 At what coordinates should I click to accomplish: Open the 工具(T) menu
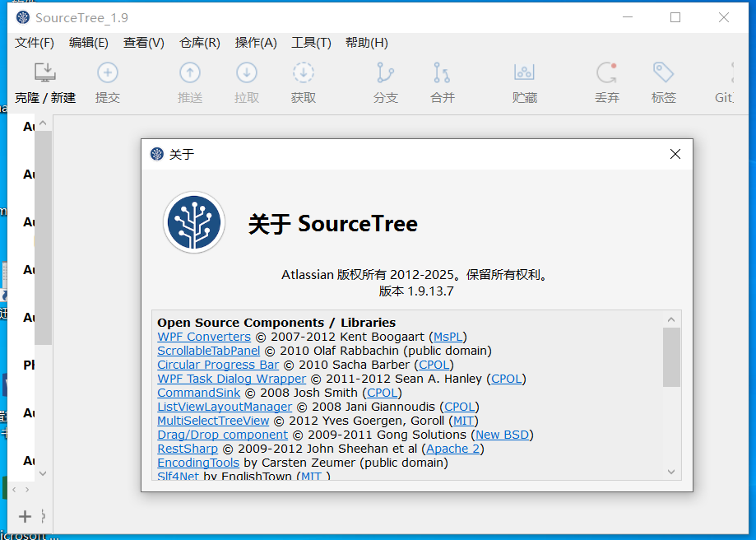pyautogui.click(x=312, y=43)
